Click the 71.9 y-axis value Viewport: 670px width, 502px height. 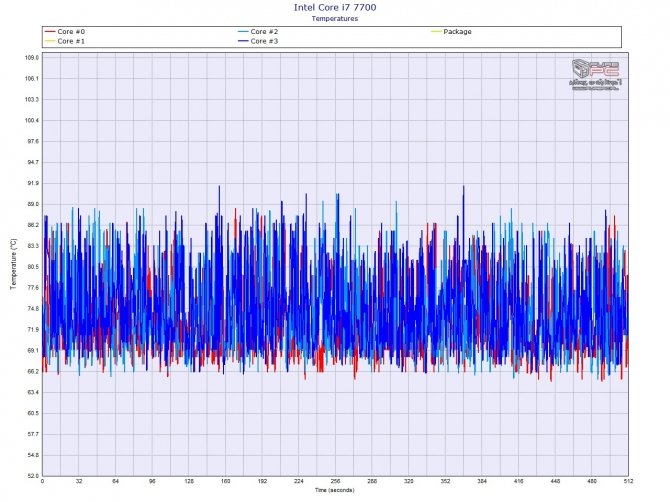point(33,330)
